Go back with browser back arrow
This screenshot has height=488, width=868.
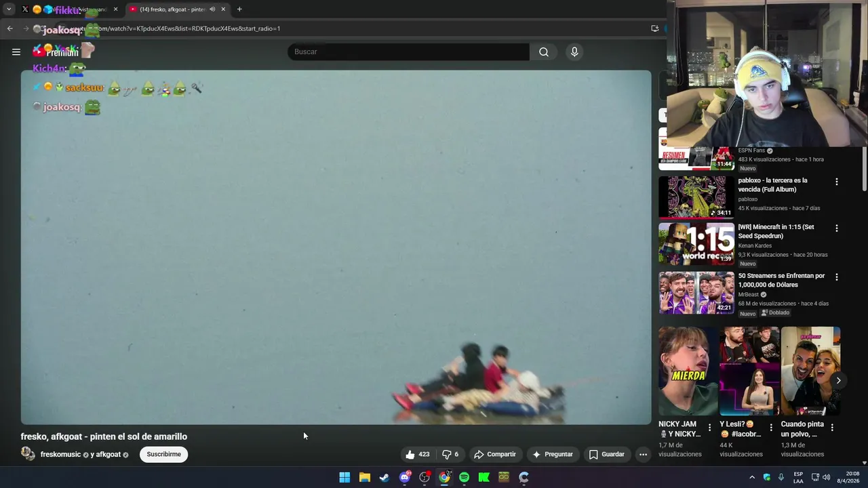tap(9, 28)
